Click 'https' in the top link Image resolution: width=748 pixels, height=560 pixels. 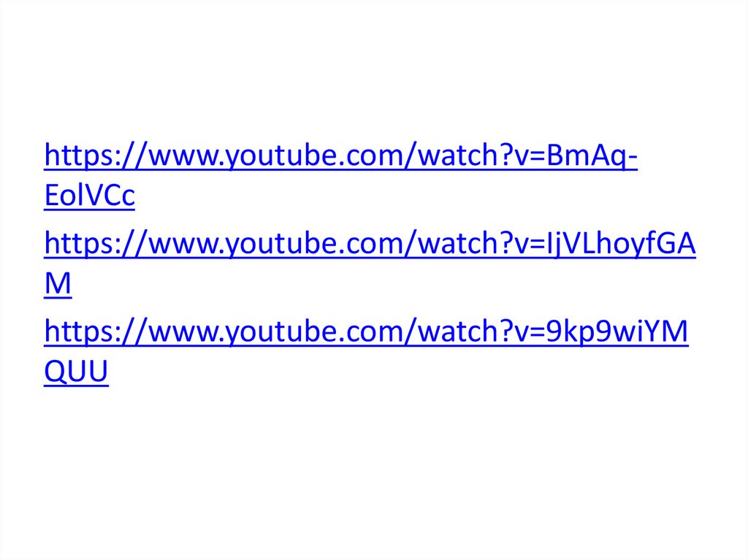tap(78, 156)
